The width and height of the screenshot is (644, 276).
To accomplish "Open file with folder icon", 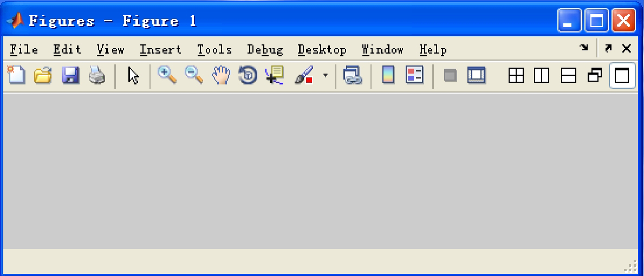I will 43,75.
